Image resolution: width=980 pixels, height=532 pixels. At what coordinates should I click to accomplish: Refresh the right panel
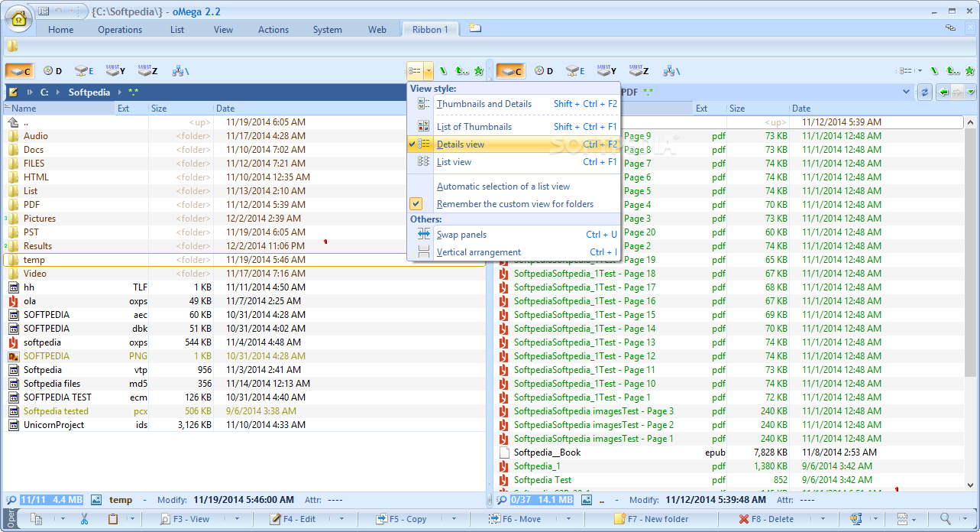pyautogui.click(x=925, y=92)
